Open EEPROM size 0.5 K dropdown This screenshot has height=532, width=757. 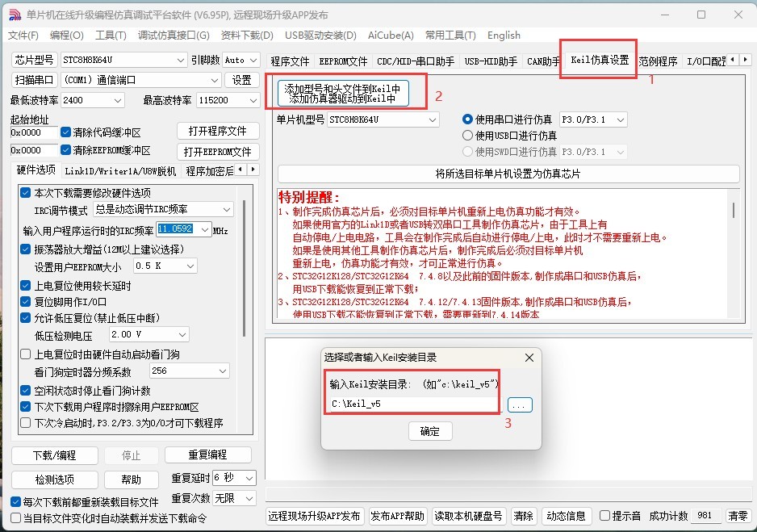[165, 266]
